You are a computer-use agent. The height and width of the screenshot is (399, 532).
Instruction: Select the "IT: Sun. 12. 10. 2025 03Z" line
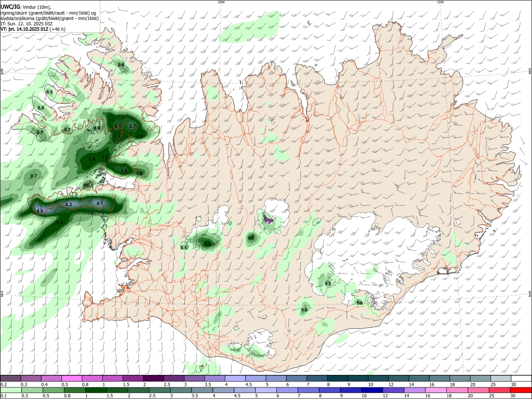pyautogui.click(x=26, y=24)
